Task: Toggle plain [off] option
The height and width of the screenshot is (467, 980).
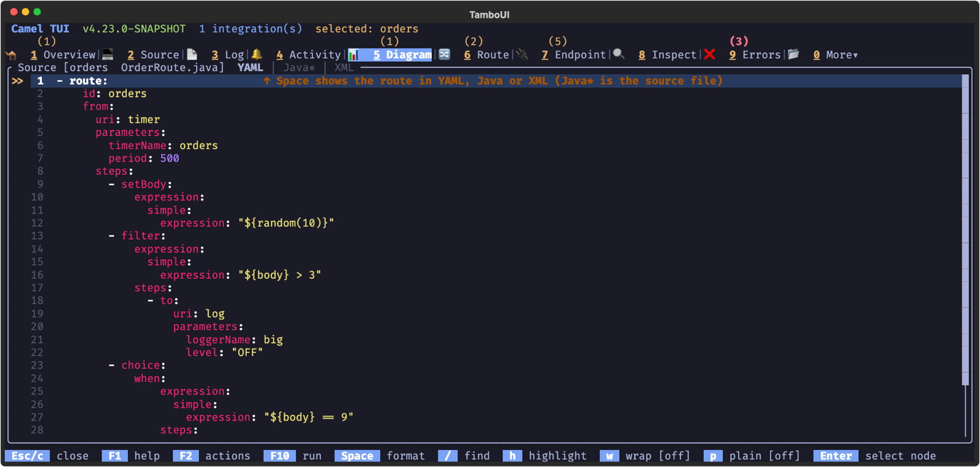Action: 752,455
